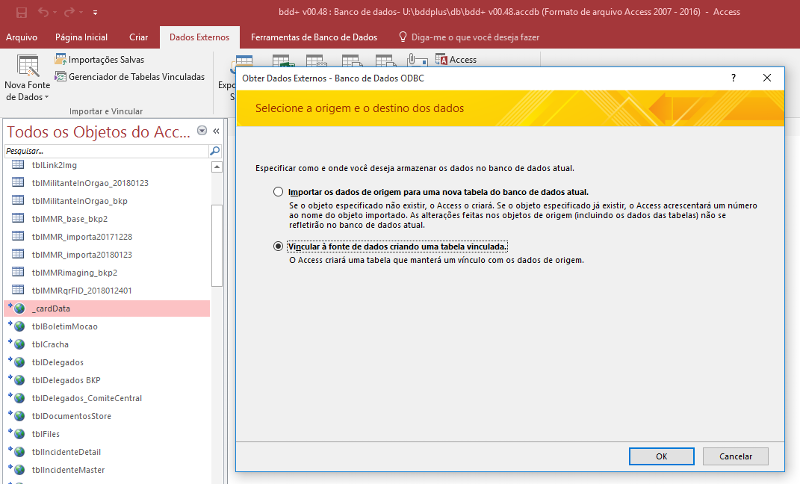Open Customize Quick Access Toolbar dropdown
Image resolution: width=800 pixels, height=484 pixels.
coord(95,12)
